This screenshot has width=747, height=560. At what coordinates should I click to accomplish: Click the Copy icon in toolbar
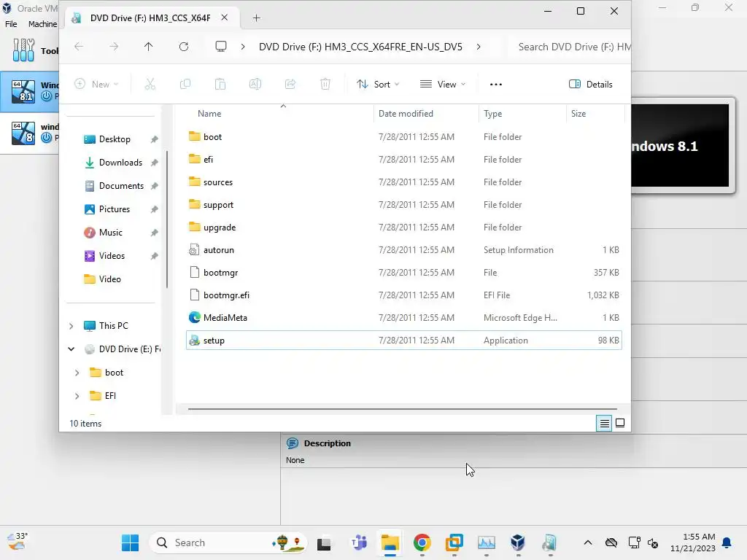tap(185, 85)
